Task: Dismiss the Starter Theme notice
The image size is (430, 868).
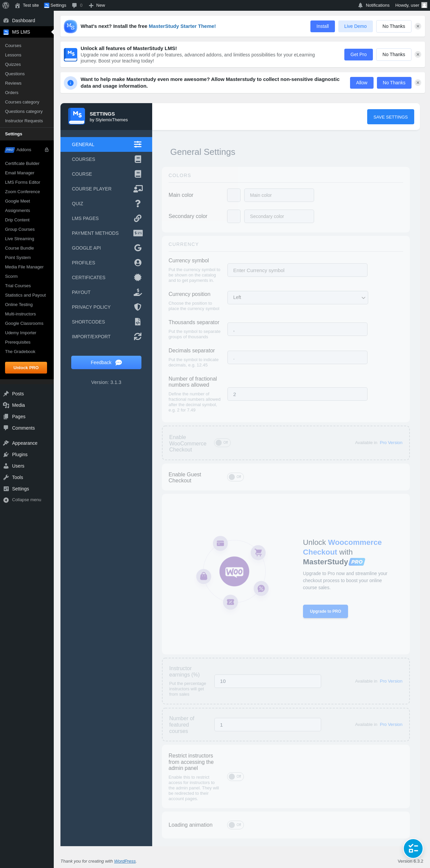Action: 418,26
